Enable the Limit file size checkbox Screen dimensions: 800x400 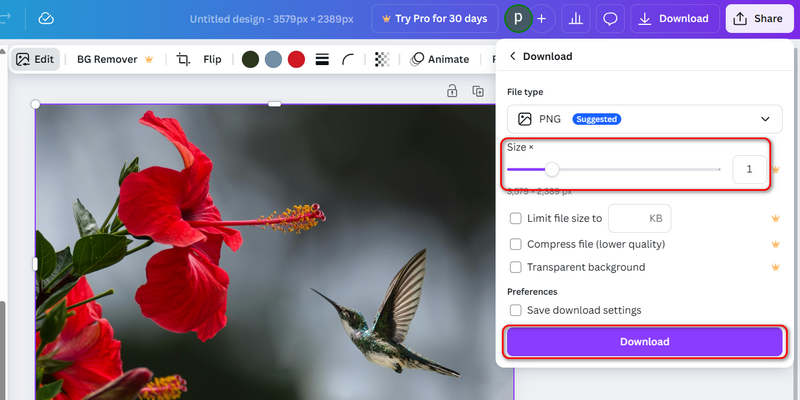click(x=516, y=218)
